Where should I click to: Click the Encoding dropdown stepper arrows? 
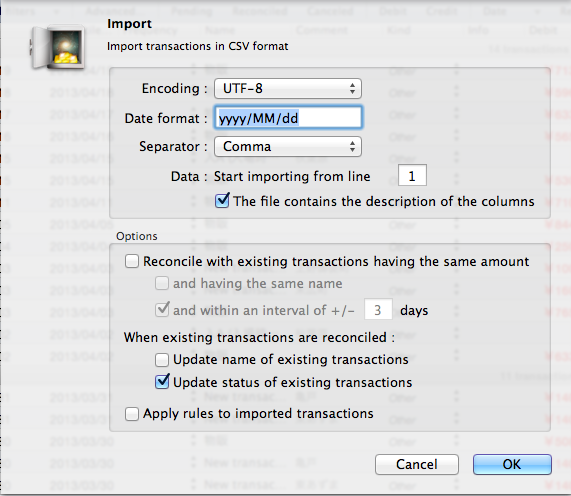pyautogui.click(x=352, y=88)
